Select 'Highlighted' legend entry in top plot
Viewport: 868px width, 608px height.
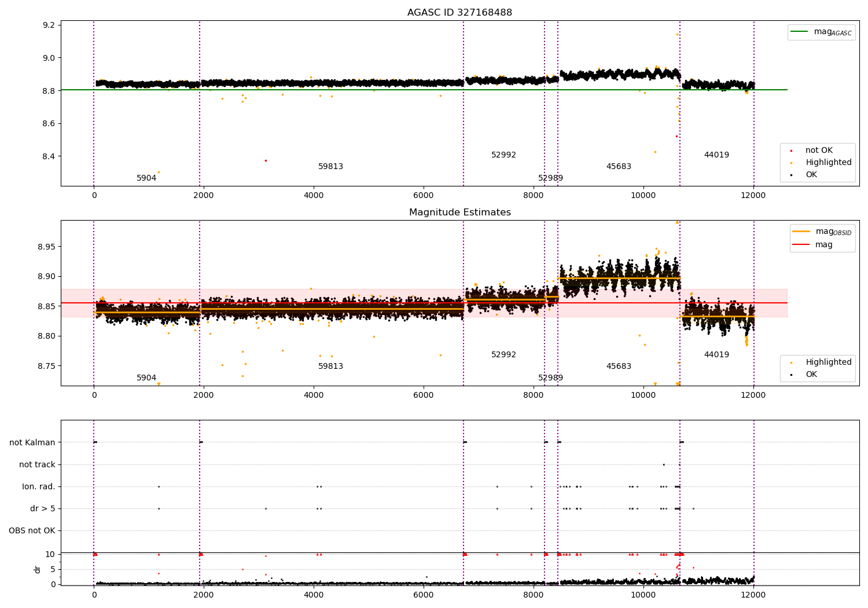[x=821, y=163]
